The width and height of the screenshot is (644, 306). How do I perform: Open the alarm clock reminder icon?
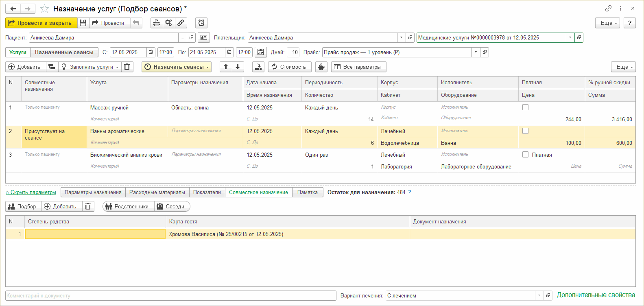click(201, 23)
